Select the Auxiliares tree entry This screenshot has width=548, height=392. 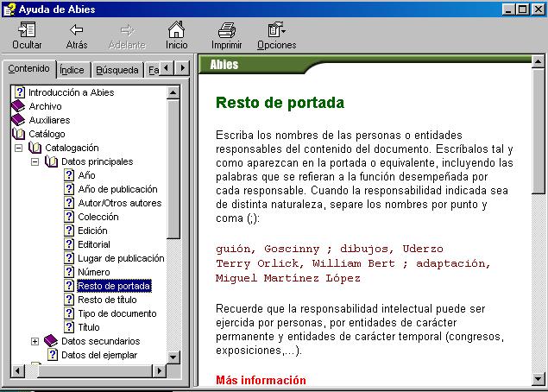point(49,120)
